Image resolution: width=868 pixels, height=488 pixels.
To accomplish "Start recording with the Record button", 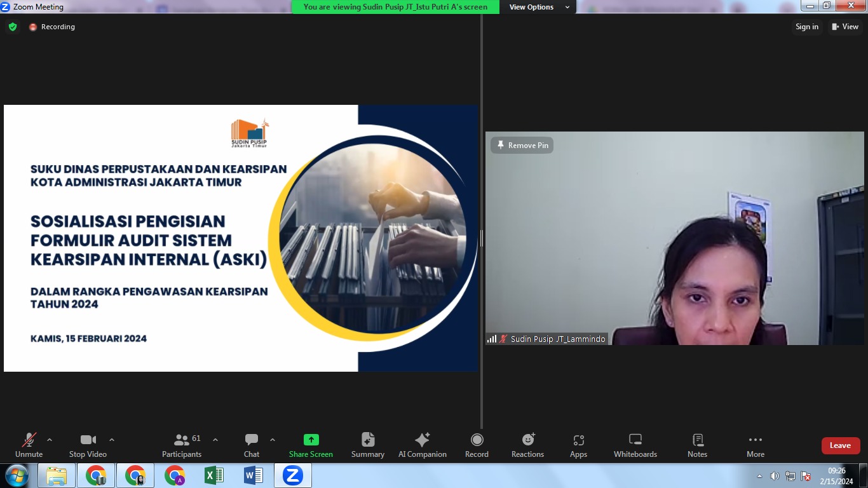I will 477,445.
